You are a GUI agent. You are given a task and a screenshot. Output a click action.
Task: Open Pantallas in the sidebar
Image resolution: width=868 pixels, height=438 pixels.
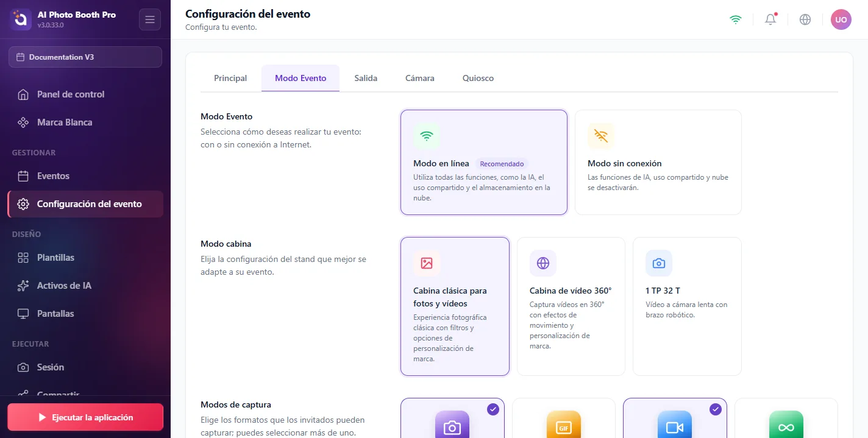(85, 314)
